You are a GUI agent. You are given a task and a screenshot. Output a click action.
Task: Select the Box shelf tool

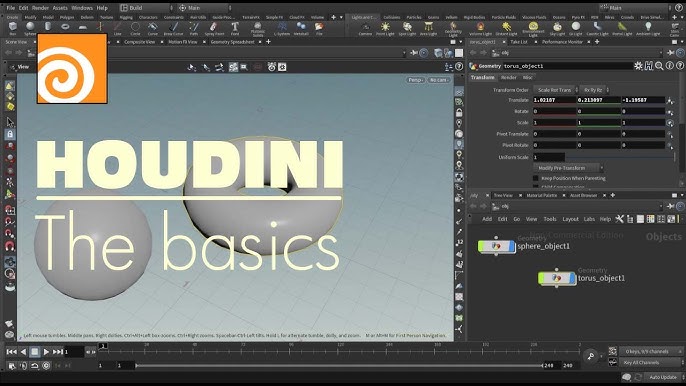pos(12,28)
